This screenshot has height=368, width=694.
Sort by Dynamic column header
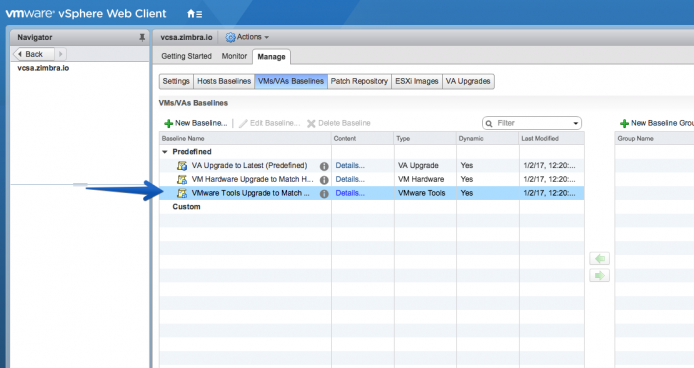pyautogui.click(x=487, y=139)
